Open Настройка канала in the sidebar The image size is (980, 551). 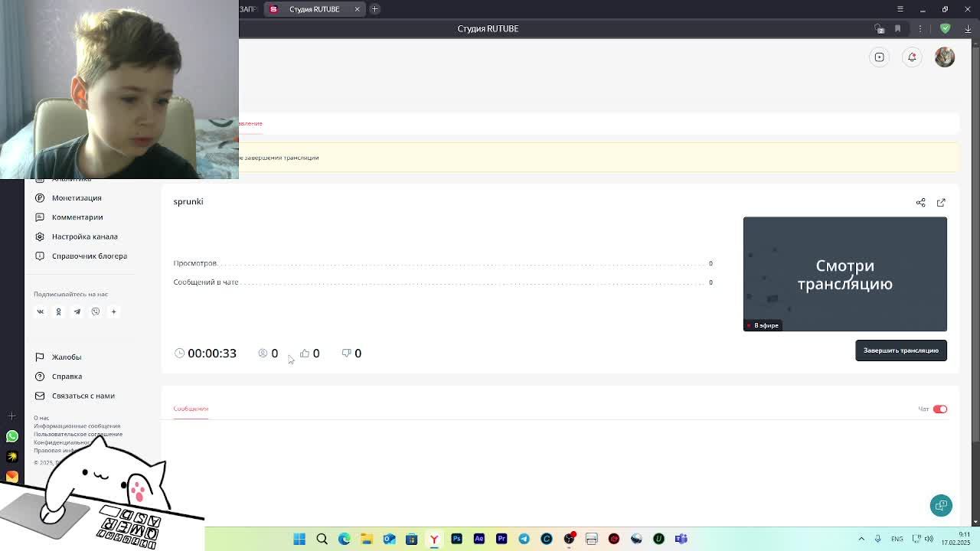pos(85,236)
